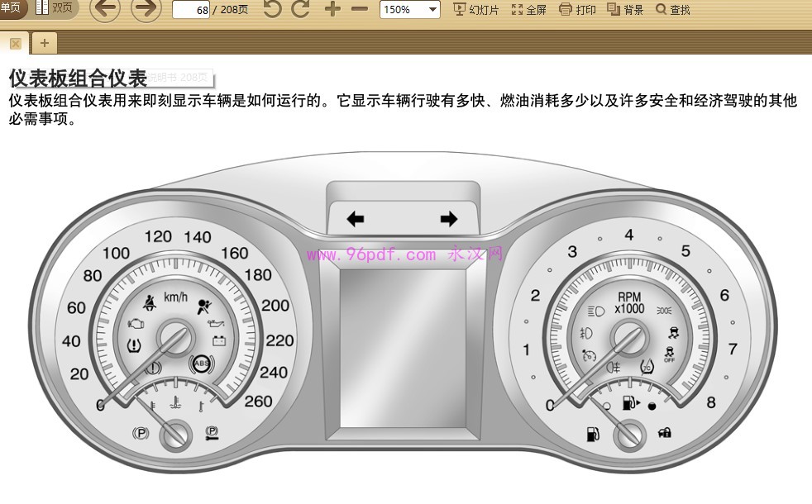The width and height of the screenshot is (812, 504).
Task: Print the document (打印)
Action: pyautogui.click(x=577, y=10)
